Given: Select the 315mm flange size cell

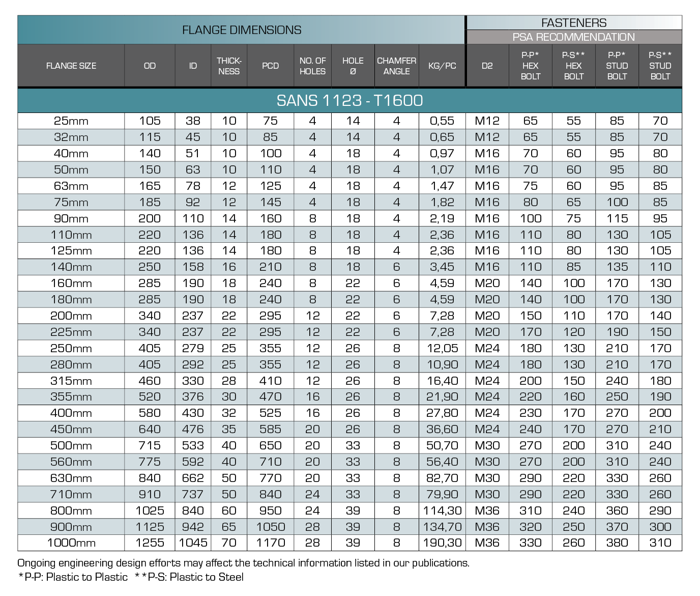Looking at the screenshot, I should (x=71, y=381).
